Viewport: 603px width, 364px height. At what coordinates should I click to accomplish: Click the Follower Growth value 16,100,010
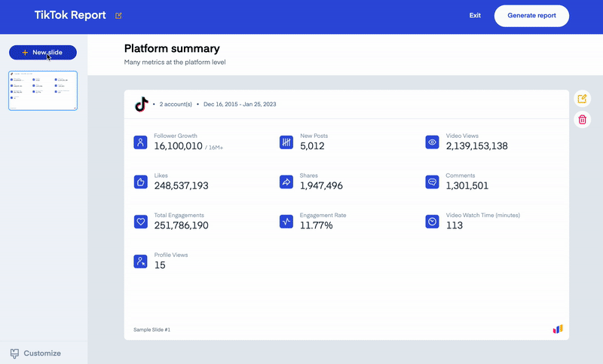178,146
